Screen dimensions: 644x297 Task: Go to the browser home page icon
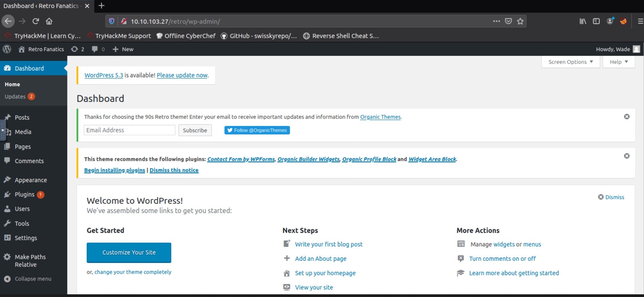49,21
